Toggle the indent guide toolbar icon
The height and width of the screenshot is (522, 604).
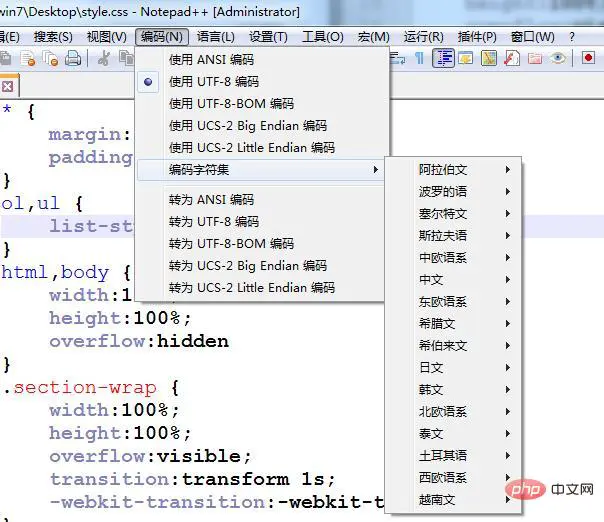[x=443, y=59]
